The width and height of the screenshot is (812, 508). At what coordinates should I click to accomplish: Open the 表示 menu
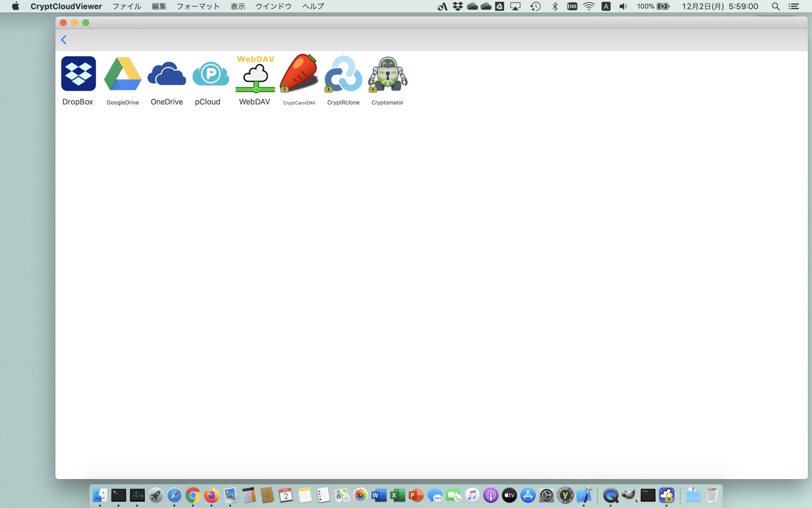pos(238,6)
